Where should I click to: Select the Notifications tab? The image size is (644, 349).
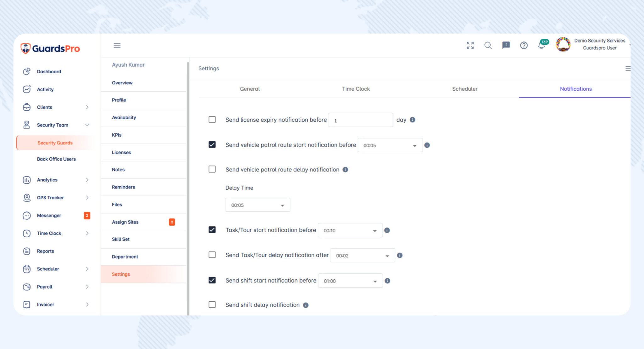[x=575, y=89]
